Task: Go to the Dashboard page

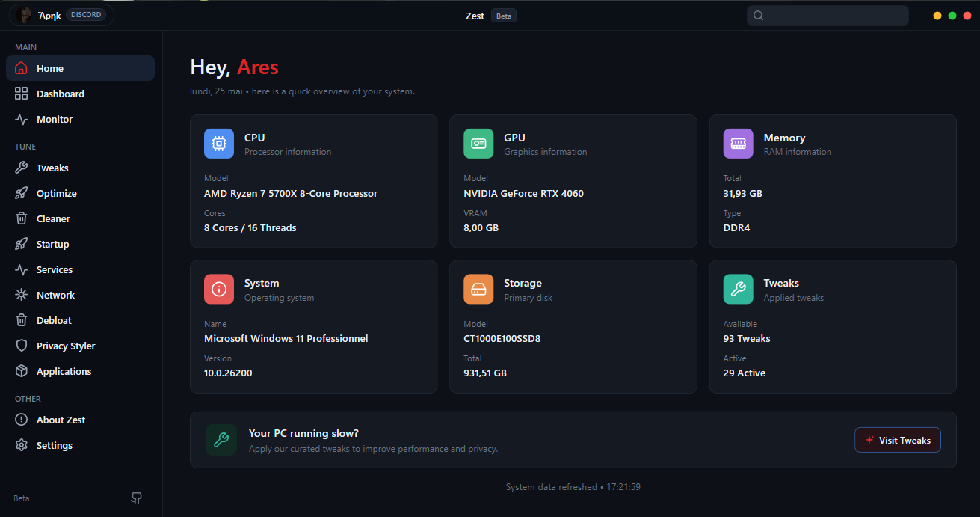Action: click(81, 94)
